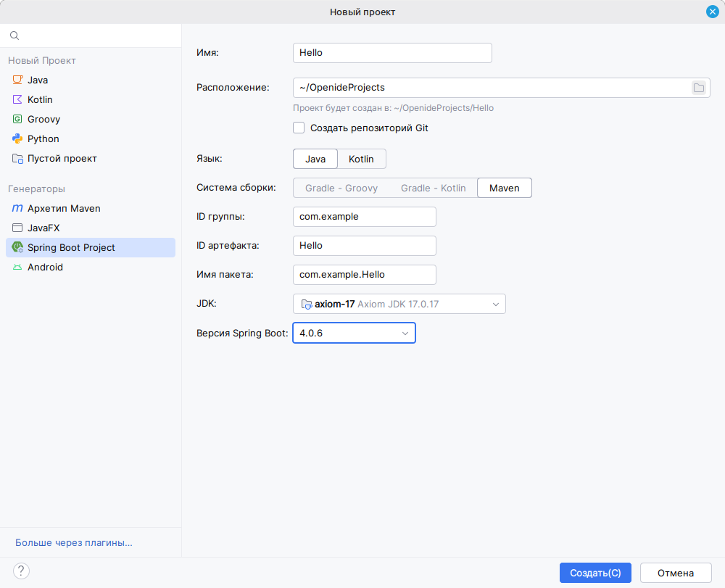Click the search magnifier icon
The width and height of the screenshot is (725, 588).
[14, 36]
